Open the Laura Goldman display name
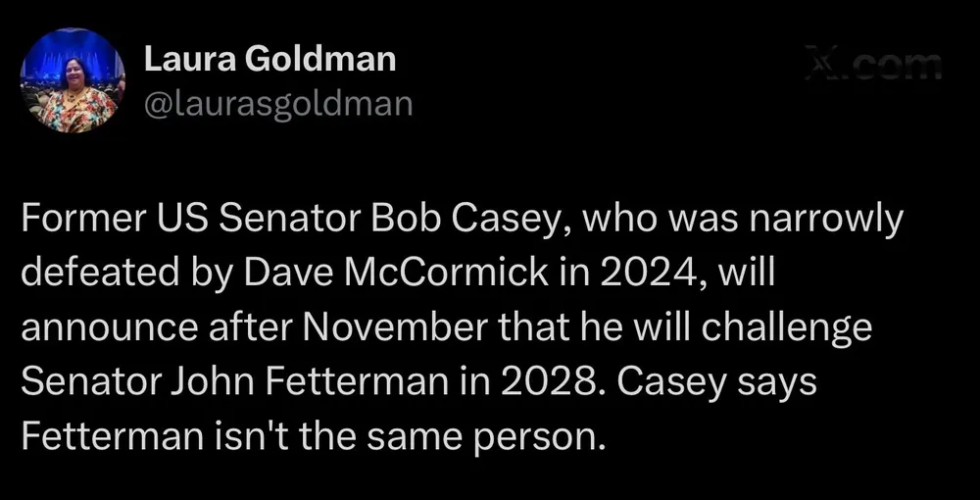Screen dimensions: 980x500 tap(269, 60)
